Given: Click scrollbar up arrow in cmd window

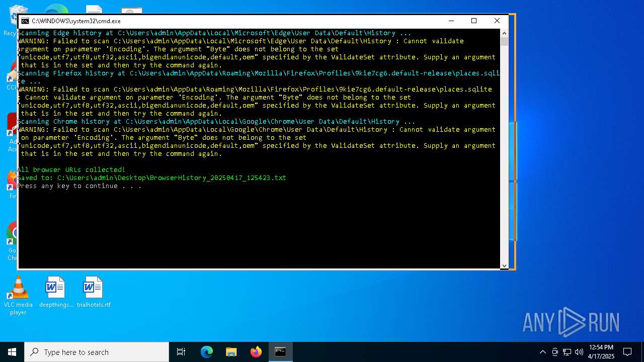Looking at the screenshot, I should click(504, 33).
